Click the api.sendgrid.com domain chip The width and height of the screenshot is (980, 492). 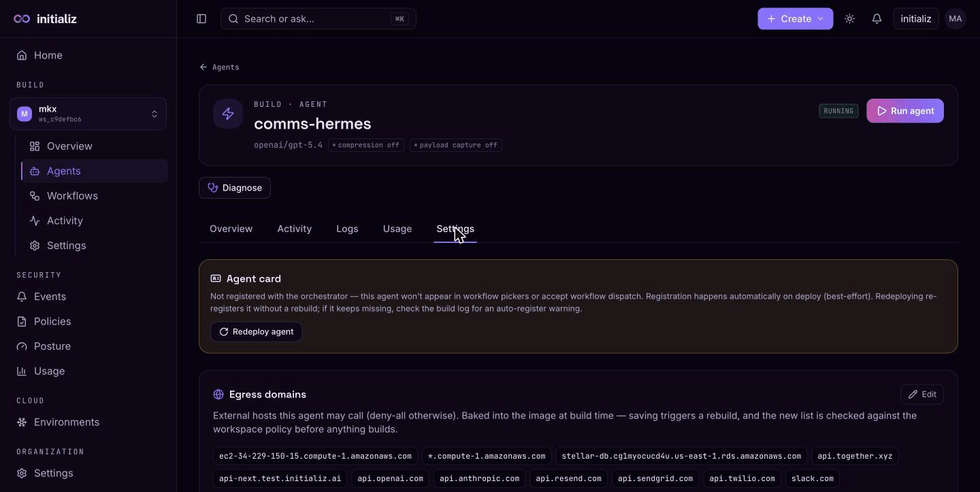[655, 478]
